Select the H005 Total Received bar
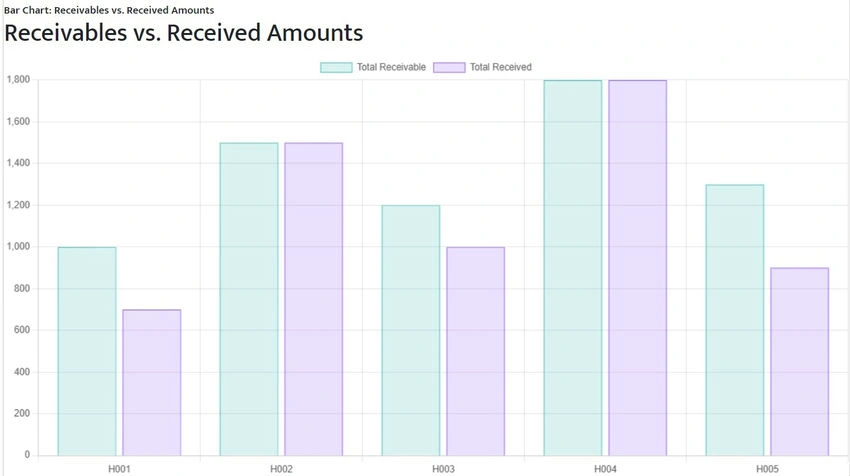 tap(800, 362)
